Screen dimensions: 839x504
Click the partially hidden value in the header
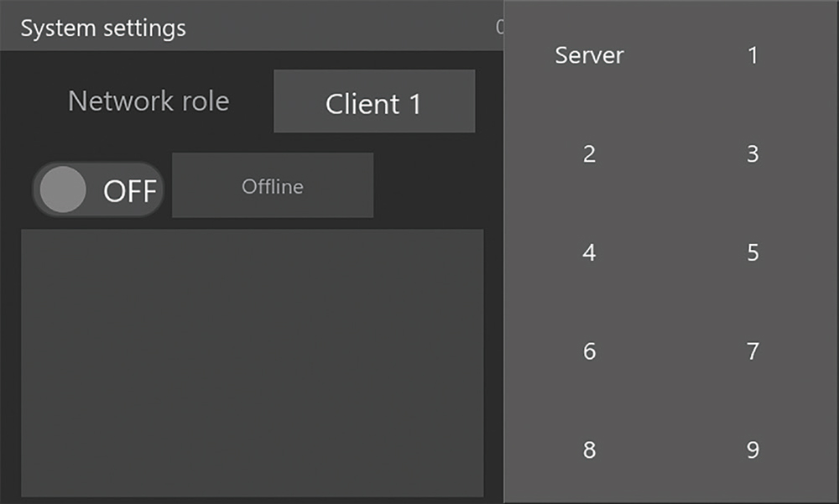pos(499,28)
